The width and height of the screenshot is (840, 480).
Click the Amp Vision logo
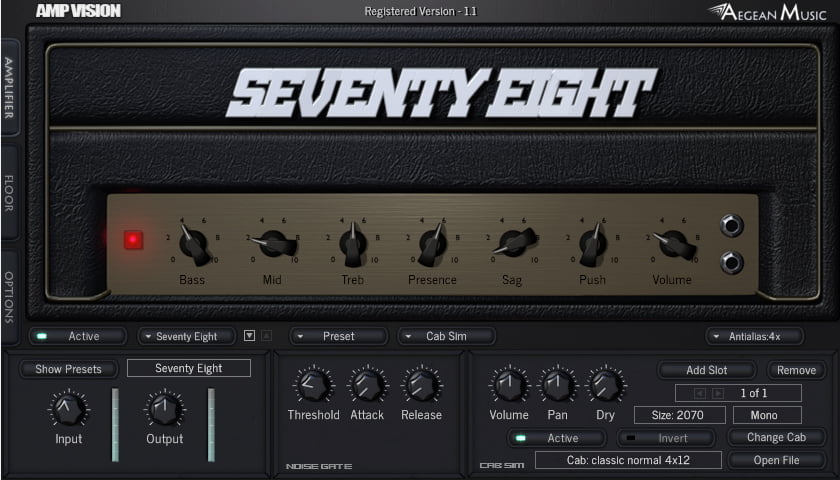(x=78, y=11)
